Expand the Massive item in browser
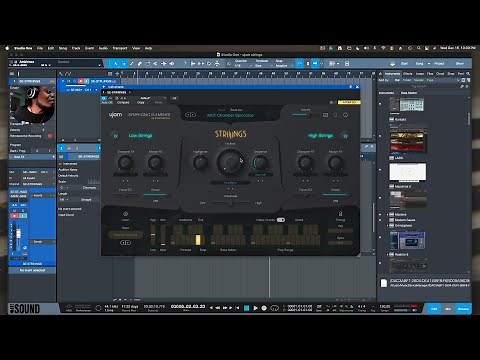Screen dimensions: 480x360 [388, 214]
